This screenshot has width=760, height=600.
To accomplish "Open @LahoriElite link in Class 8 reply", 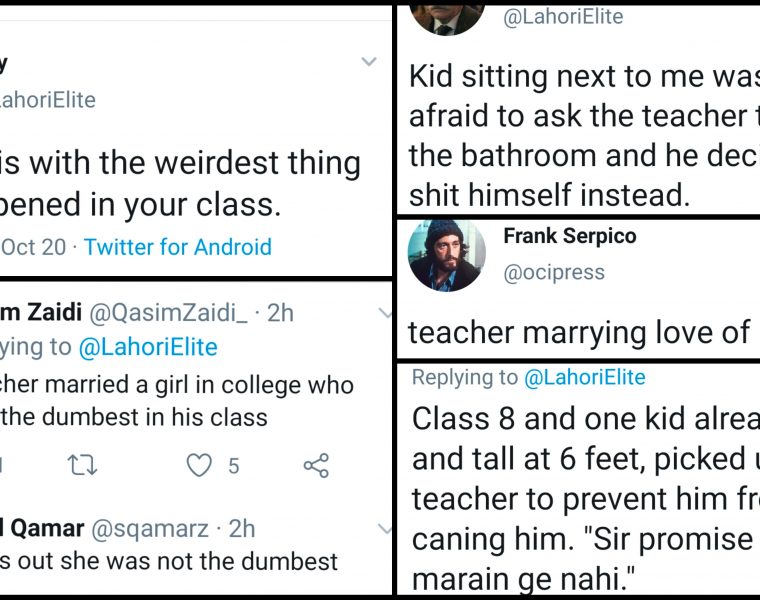I will [584, 377].
